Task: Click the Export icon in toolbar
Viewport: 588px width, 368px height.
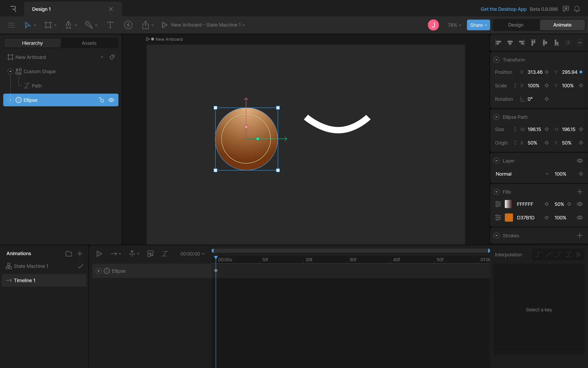Action: [145, 25]
